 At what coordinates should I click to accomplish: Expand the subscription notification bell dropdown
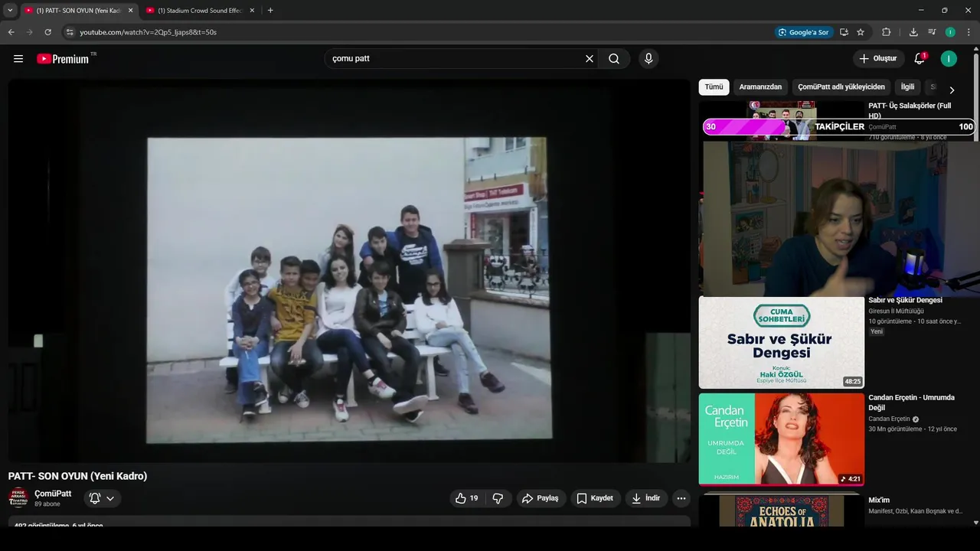102,498
